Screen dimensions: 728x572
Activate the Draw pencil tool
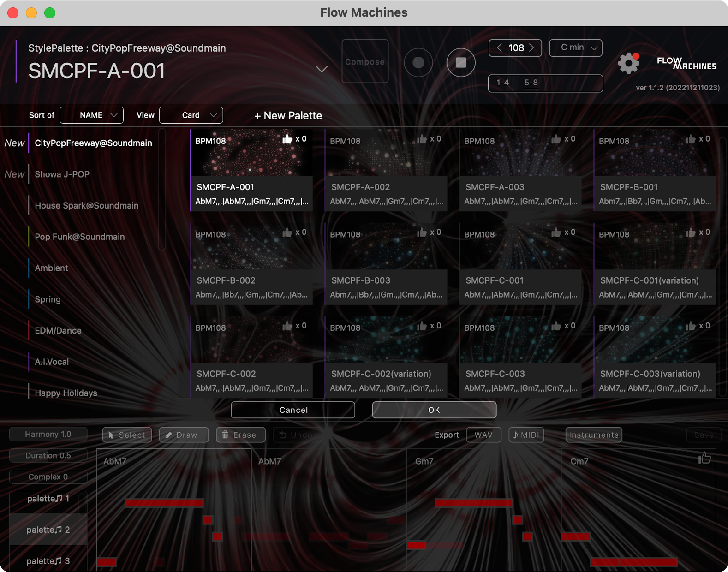(x=184, y=435)
